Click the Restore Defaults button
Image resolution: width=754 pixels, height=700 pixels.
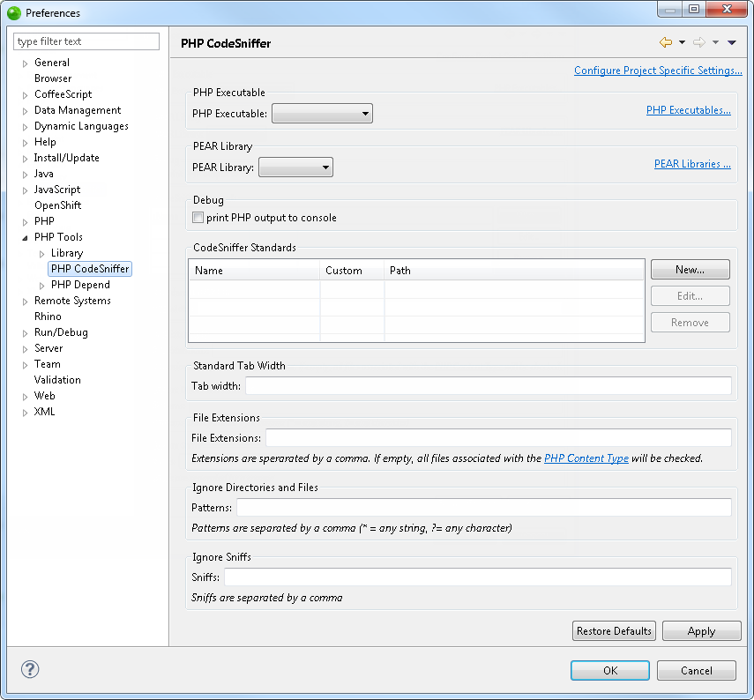pos(614,630)
